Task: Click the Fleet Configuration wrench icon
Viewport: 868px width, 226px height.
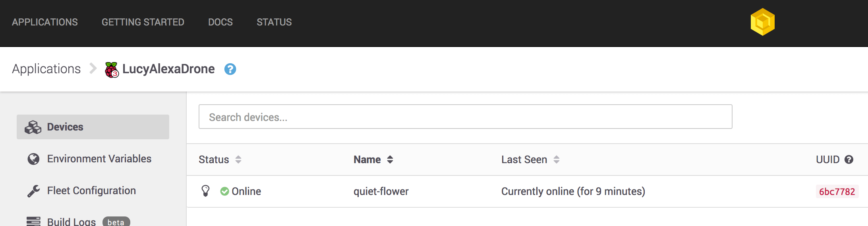Action: click(33, 191)
